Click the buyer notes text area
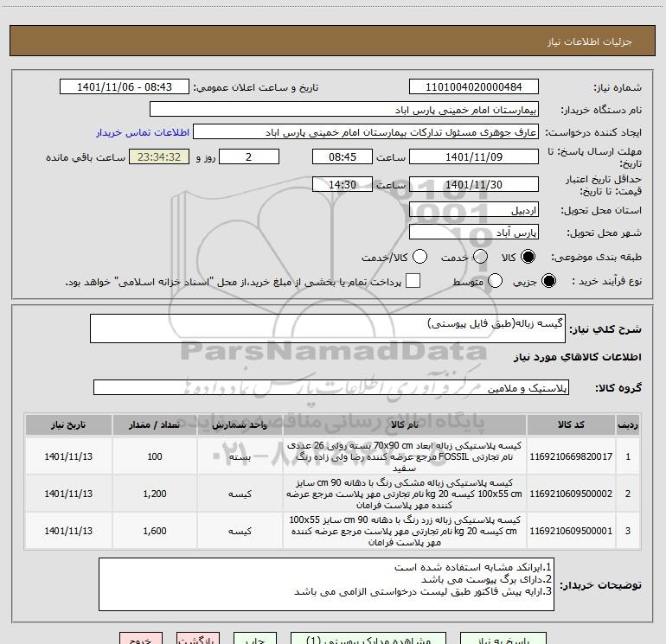 326,584
